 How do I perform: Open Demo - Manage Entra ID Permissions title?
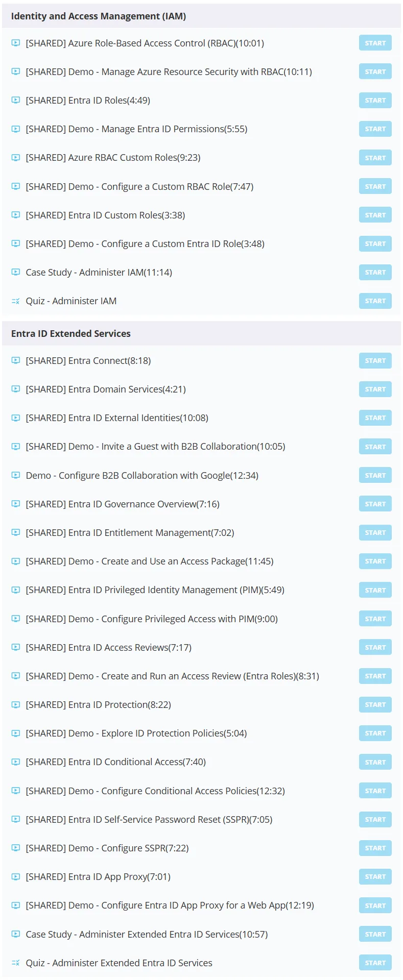[136, 129]
